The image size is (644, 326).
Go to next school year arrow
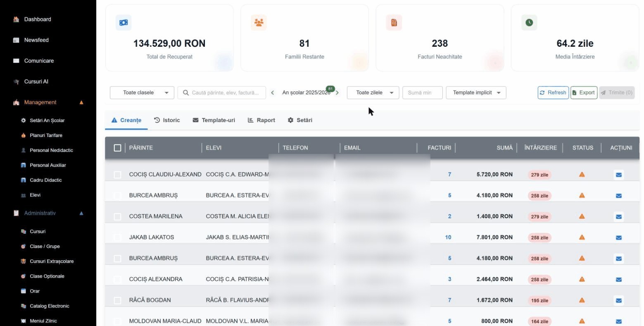tap(337, 93)
